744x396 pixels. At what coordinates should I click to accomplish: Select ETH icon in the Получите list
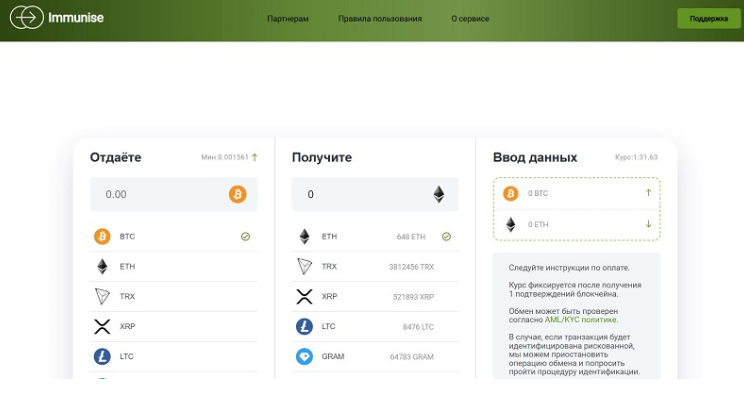304,236
